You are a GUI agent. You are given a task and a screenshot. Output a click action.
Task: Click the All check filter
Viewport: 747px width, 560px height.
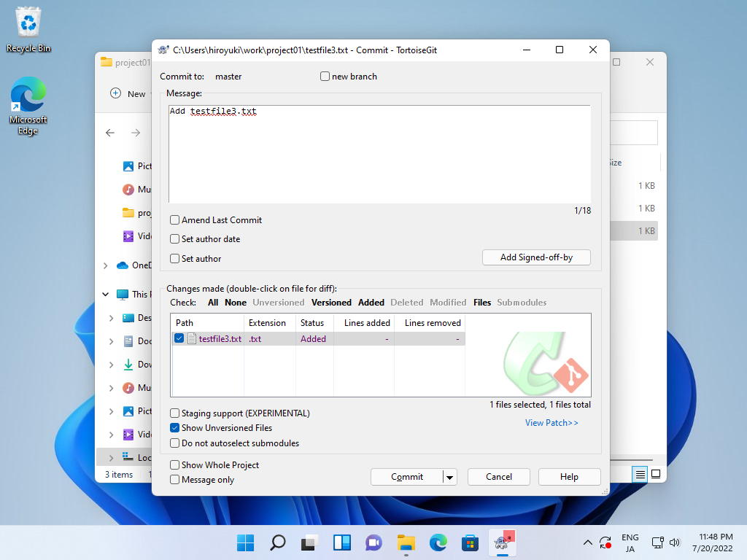(212, 302)
